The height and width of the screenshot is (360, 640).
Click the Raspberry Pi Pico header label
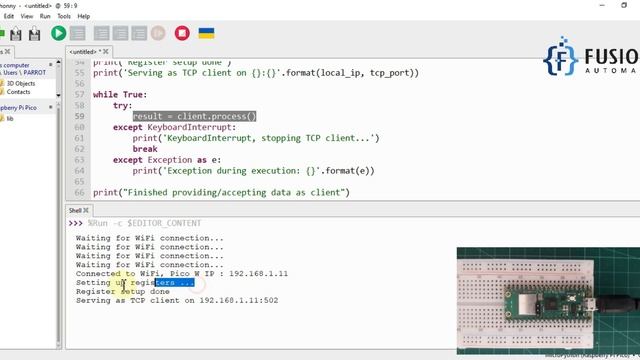click(18, 107)
